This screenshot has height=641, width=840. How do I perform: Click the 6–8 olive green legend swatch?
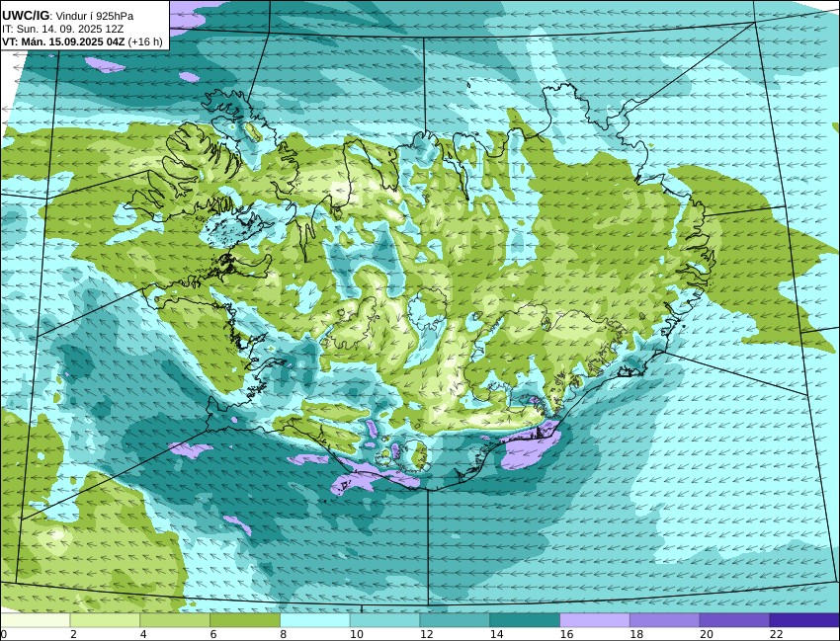coord(245,620)
